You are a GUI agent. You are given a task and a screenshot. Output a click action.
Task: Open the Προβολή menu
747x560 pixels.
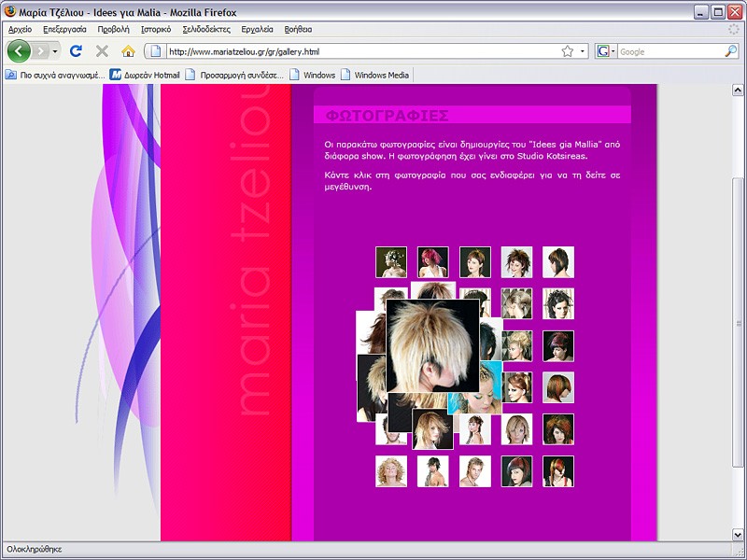113,30
